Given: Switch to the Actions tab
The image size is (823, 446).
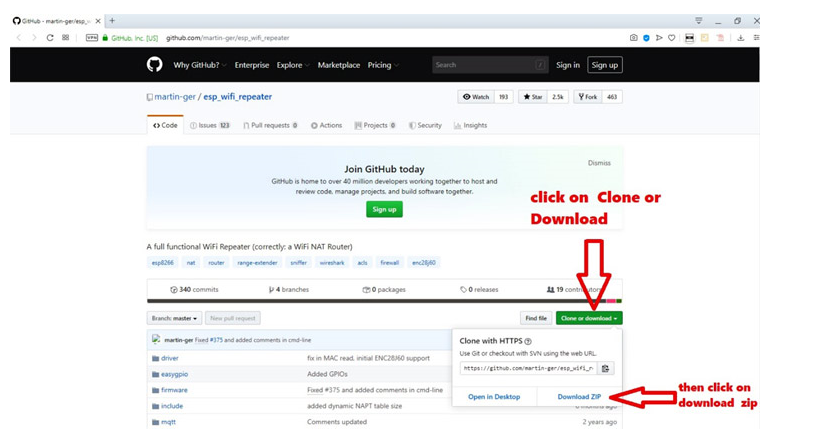Looking at the screenshot, I should (326, 125).
